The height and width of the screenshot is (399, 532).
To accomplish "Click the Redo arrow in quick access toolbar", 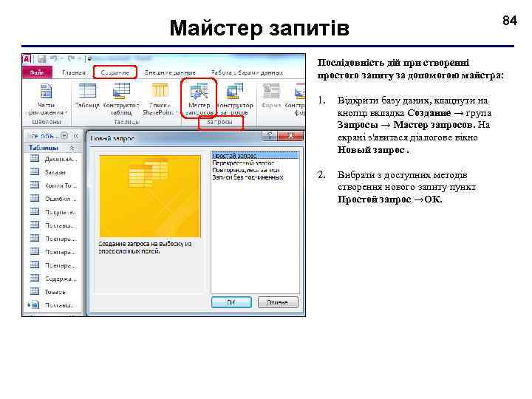I will click(x=71, y=58).
